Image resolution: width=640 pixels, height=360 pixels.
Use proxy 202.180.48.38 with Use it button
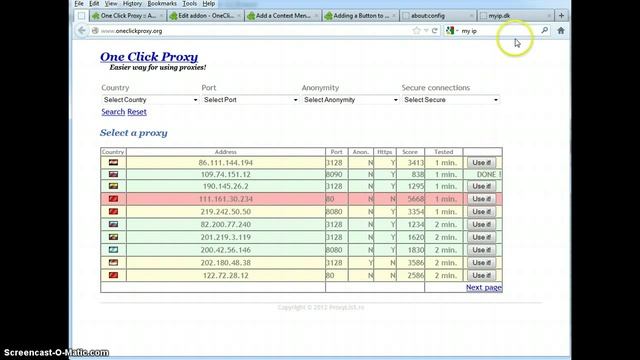[482, 263]
